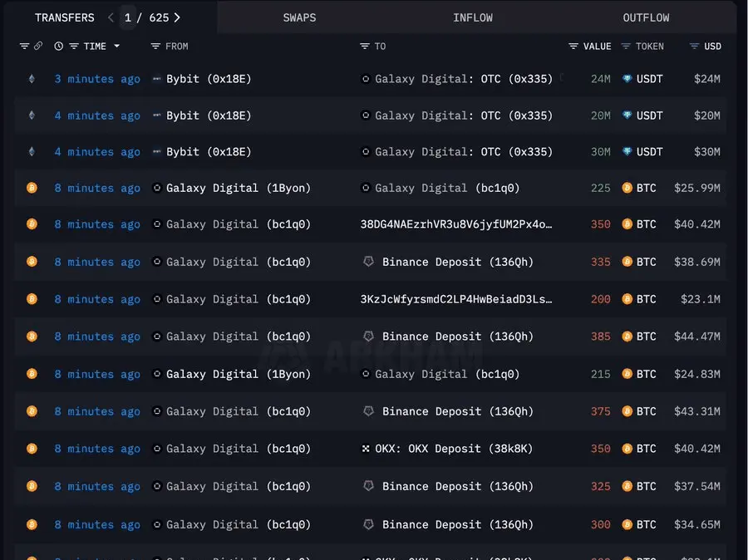Image resolution: width=748 pixels, height=560 pixels.
Task: Click USDT token icon in $30M row
Action: (627, 152)
